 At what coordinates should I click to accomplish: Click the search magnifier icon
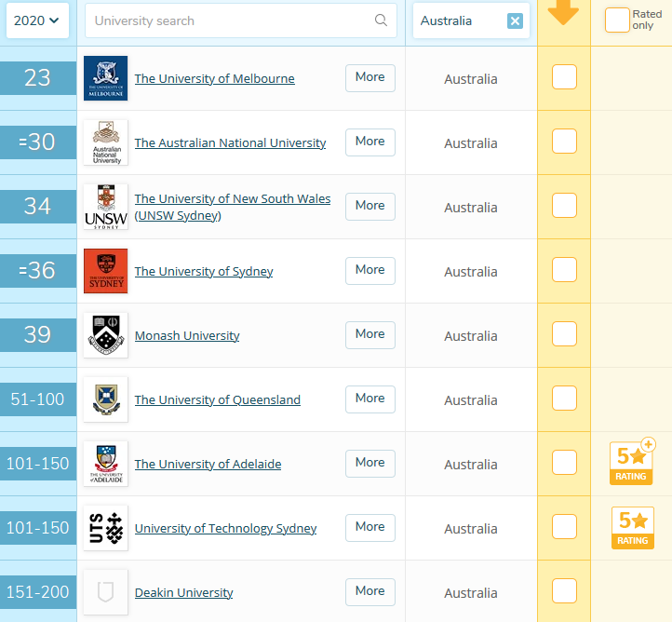click(x=381, y=20)
